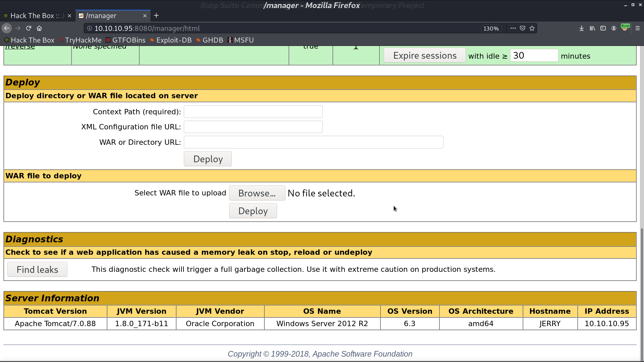644x362 pixels.
Task: Click the JVM version 1.8.0_171-b11 cell
Action: coord(142,324)
